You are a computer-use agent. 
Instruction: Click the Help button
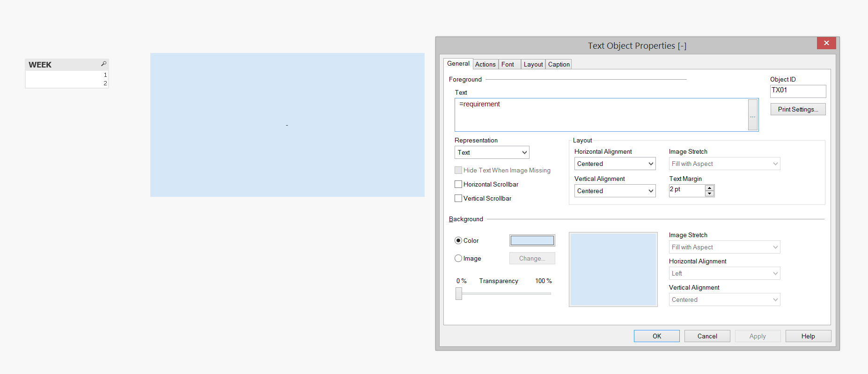[808, 336]
